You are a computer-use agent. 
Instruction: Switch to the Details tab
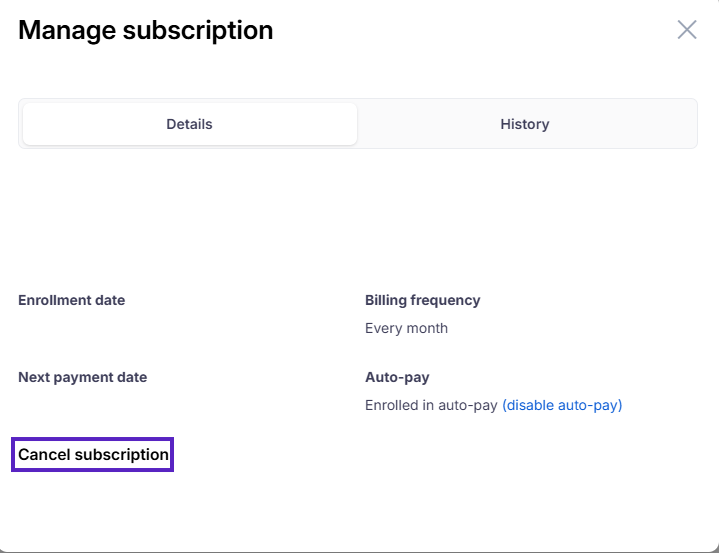(x=190, y=124)
